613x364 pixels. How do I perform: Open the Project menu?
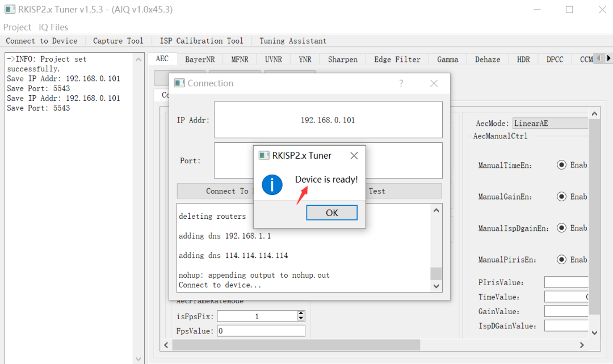pos(17,27)
